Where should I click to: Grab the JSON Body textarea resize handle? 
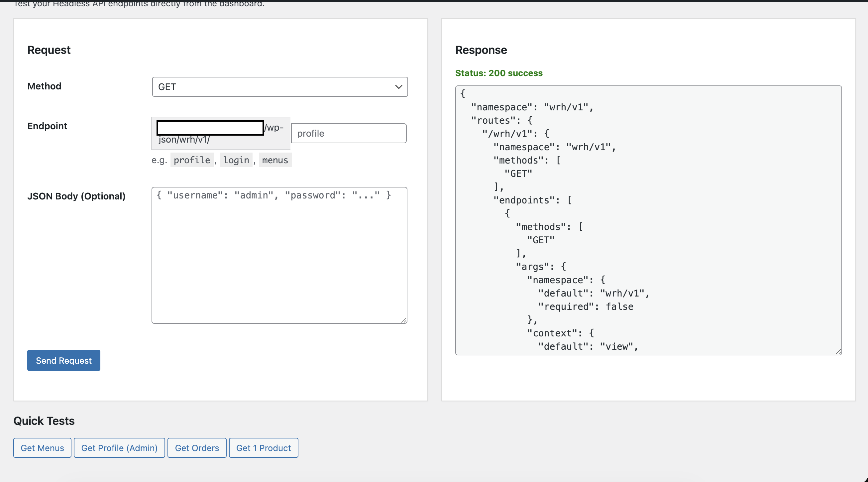[404, 320]
